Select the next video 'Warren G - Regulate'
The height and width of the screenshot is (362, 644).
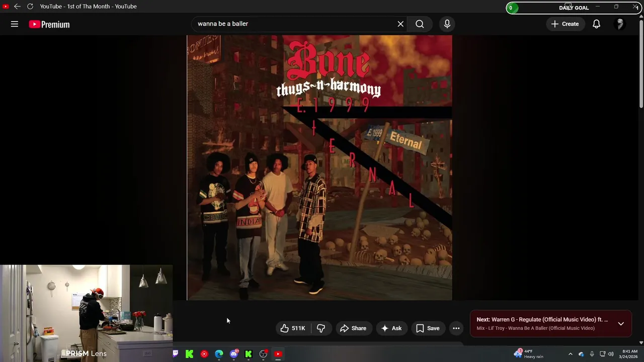(542, 320)
